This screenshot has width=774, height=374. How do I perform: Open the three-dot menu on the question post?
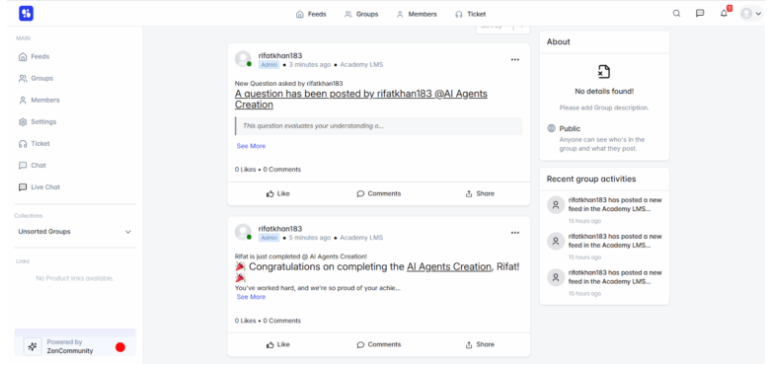tap(515, 60)
